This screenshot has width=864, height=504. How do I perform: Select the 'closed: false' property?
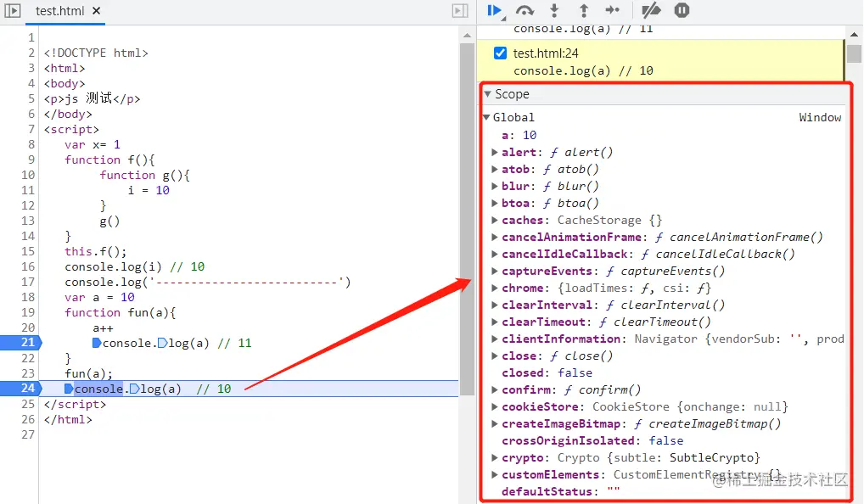[x=547, y=372]
